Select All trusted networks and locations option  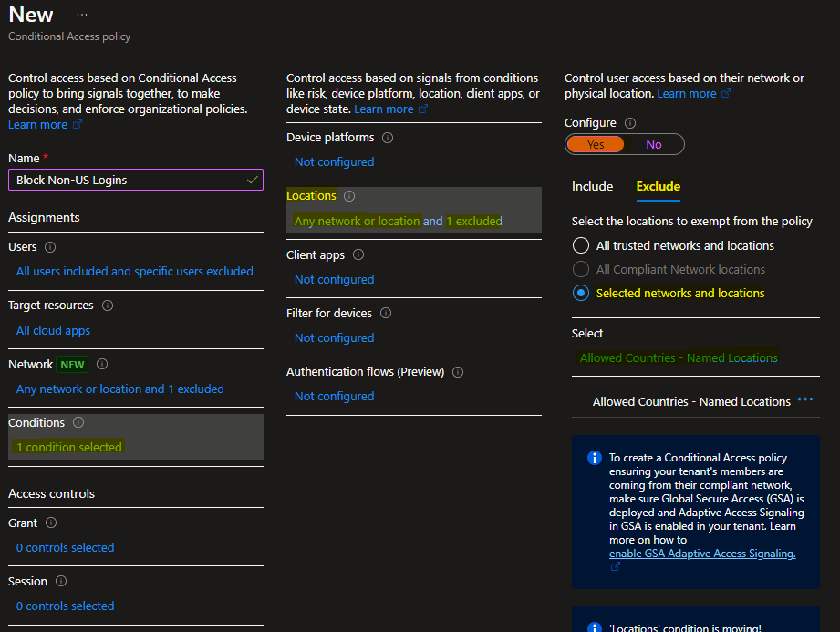coord(581,245)
